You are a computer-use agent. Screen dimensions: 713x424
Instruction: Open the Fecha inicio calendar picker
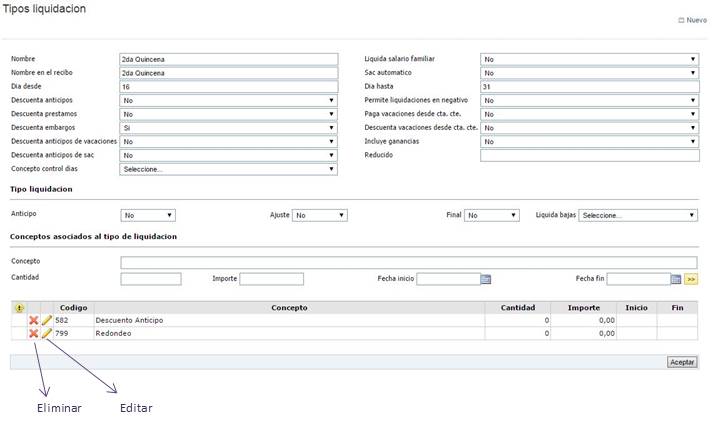click(x=486, y=279)
